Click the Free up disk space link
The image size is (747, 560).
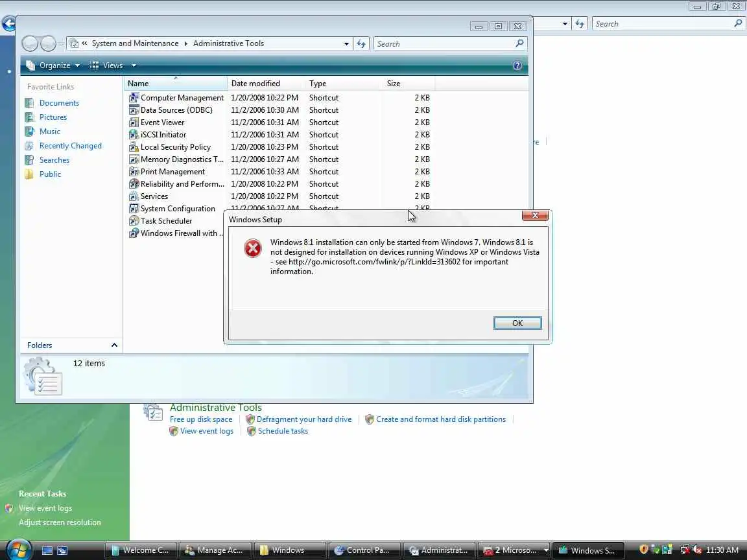pyautogui.click(x=201, y=419)
